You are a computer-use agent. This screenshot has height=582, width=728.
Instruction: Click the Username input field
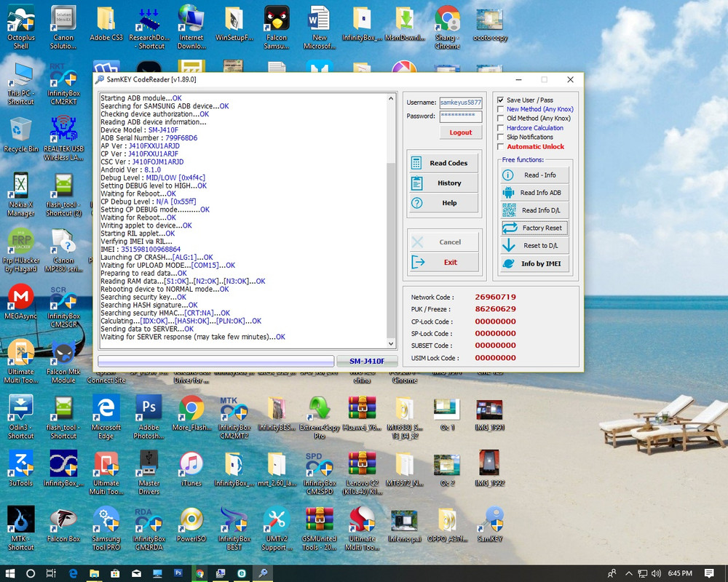[x=461, y=103]
